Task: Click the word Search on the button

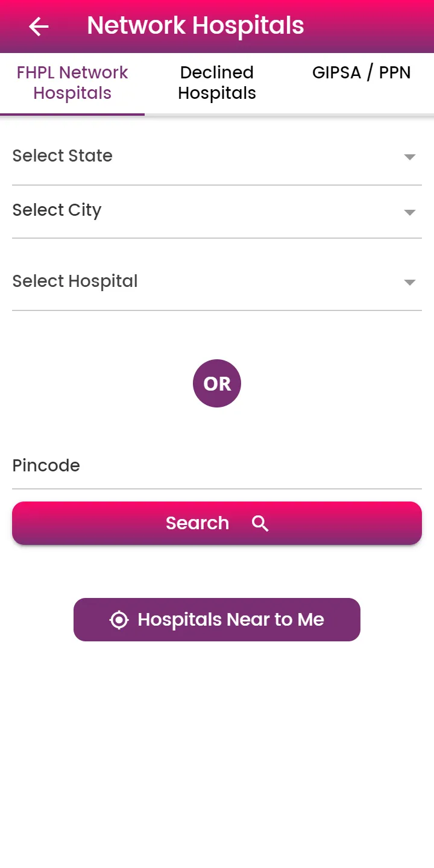Action: [x=197, y=523]
